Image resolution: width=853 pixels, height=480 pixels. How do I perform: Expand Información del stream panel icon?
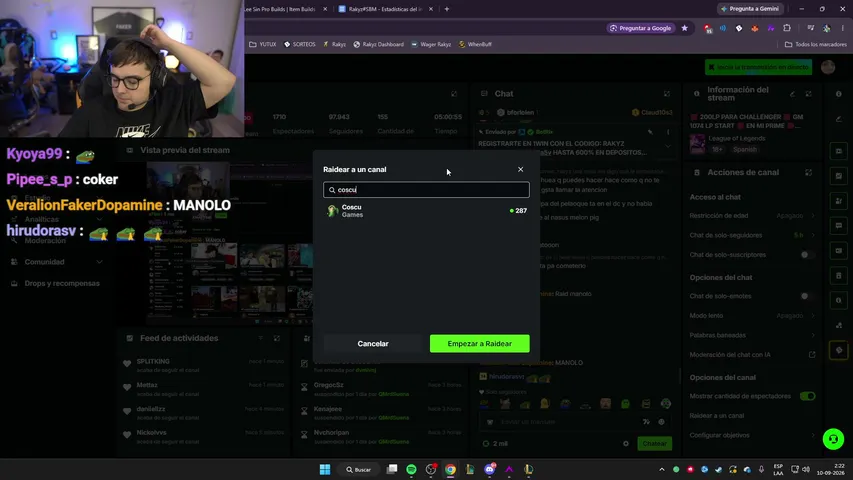coord(809,94)
